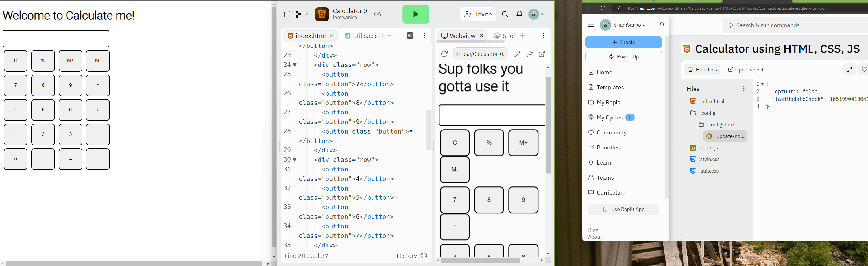The height and width of the screenshot is (266, 868).
Task: Open the History version icon
Action: click(x=424, y=256)
